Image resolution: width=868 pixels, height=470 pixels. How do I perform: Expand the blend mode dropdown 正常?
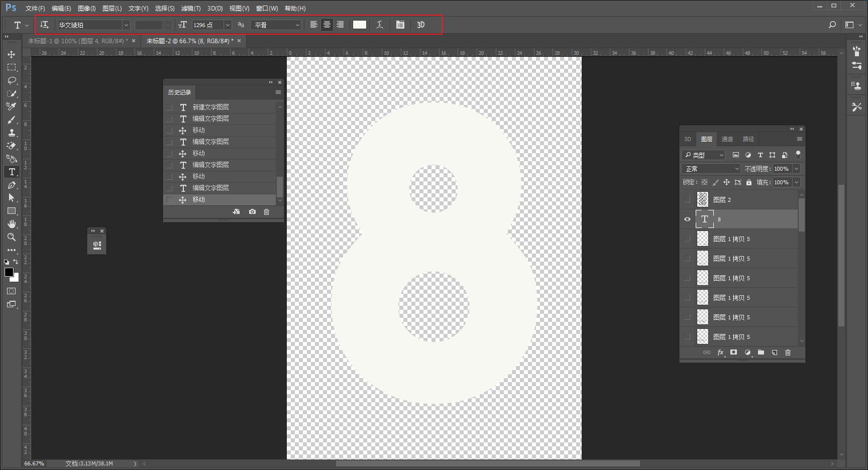point(711,169)
